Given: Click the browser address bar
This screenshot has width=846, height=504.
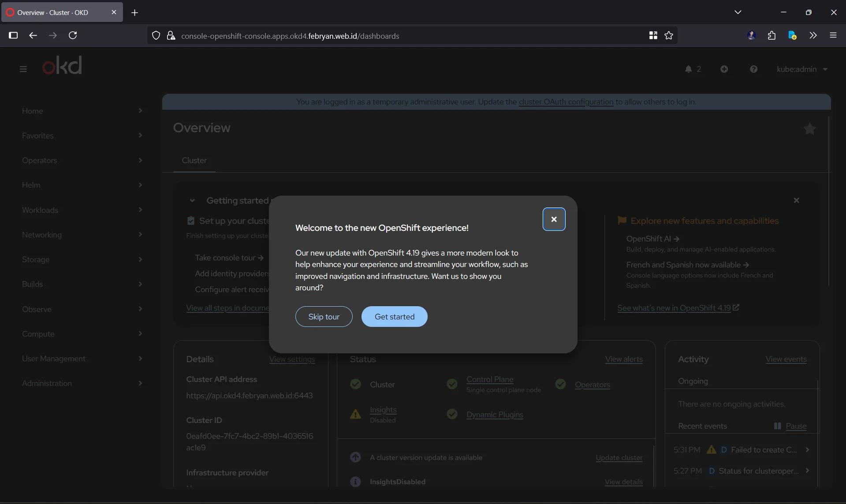Looking at the screenshot, I should [x=397, y=36].
